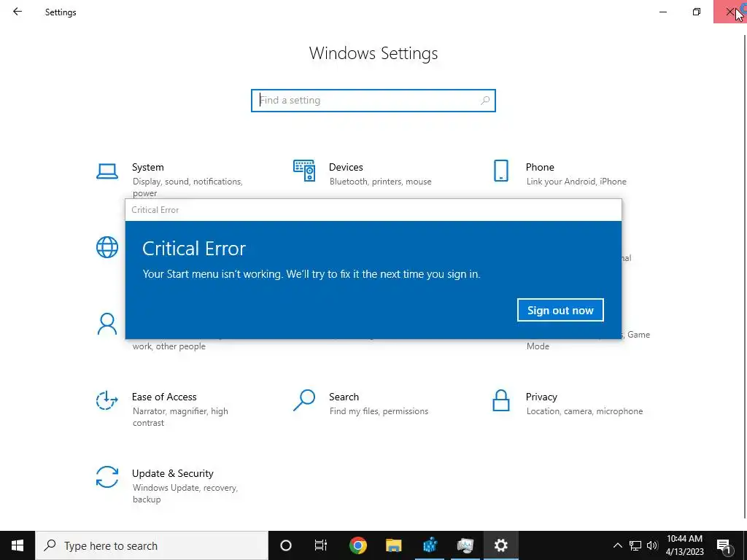The width and height of the screenshot is (747, 560).
Task: Switch to the Settings gear taskbar icon
Action: [500, 545]
